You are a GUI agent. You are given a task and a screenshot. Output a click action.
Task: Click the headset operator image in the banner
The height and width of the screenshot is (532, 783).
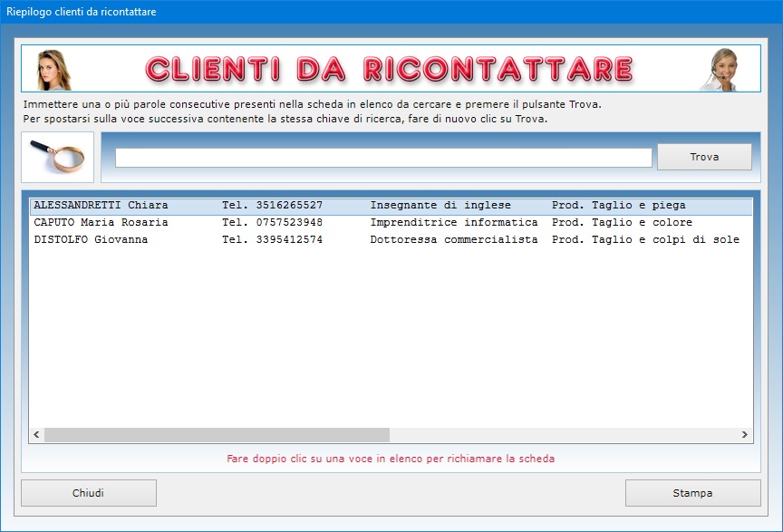coord(720,70)
